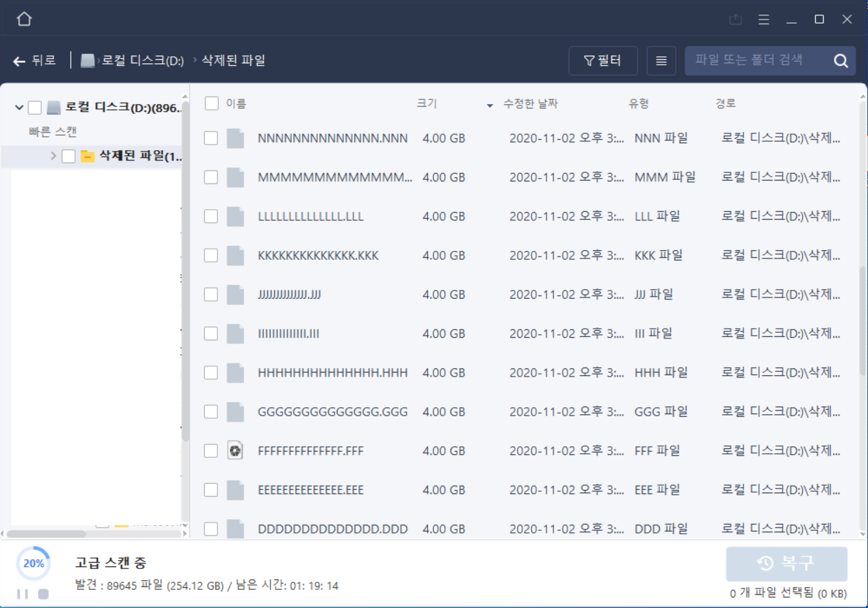Sort by the 유형 column header
This screenshot has width=868, height=608.
639,104
